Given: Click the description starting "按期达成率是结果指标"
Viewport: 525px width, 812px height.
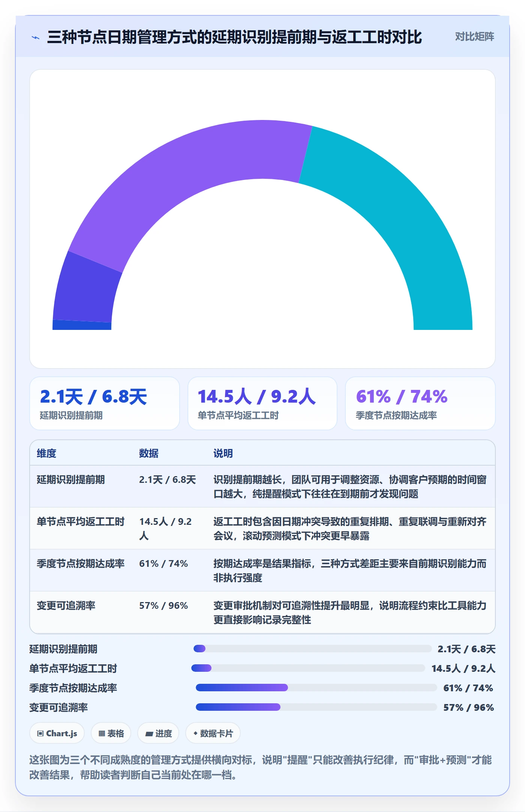Looking at the screenshot, I should coord(350,571).
